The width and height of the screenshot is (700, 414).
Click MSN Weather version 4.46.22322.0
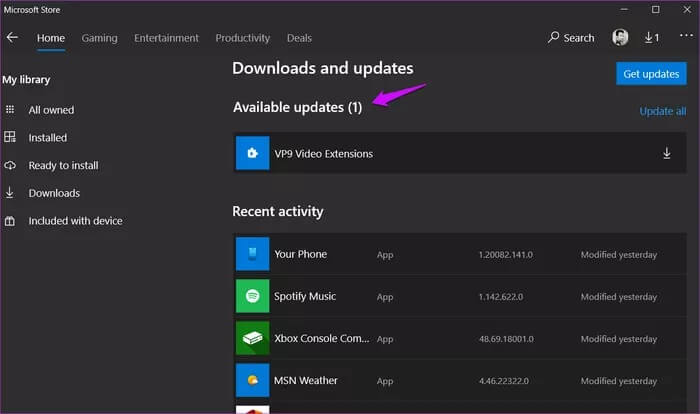point(504,381)
